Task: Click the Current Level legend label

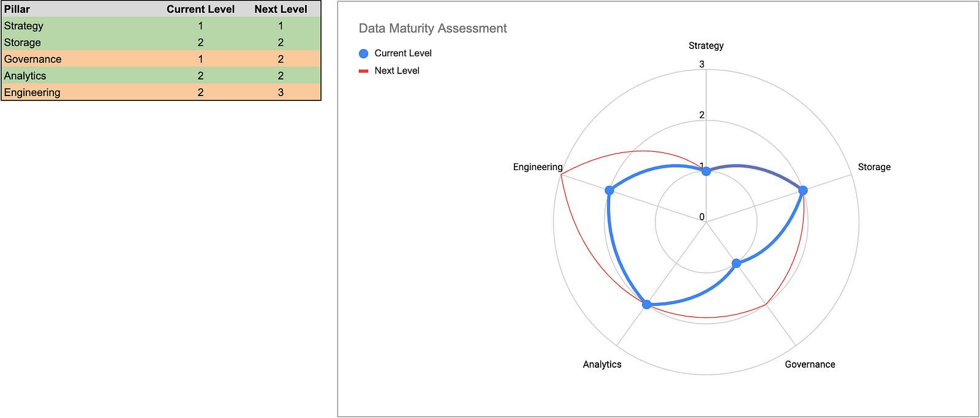Action: [x=402, y=53]
